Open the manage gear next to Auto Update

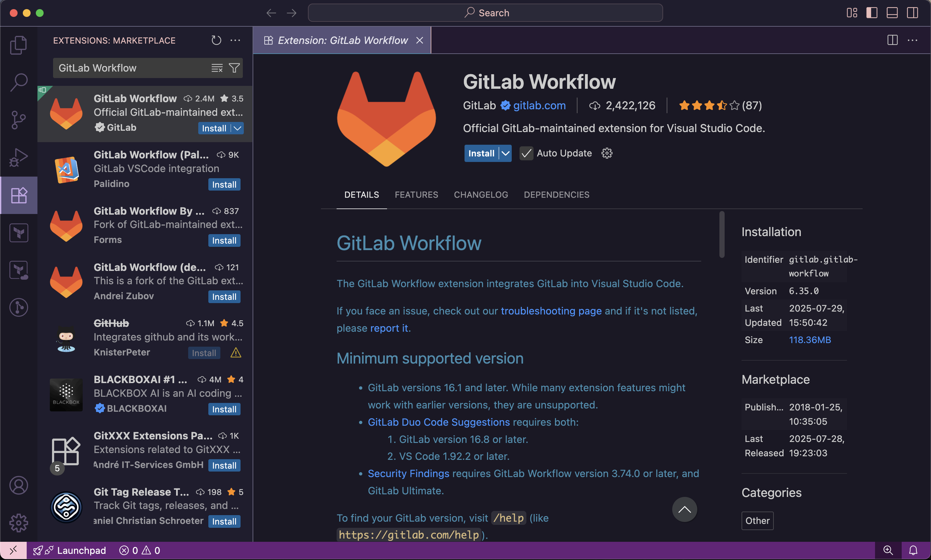tap(606, 153)
